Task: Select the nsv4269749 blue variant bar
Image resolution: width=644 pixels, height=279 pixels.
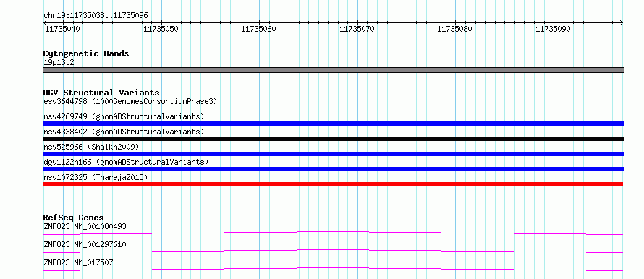Action: (x=333, y=124)
